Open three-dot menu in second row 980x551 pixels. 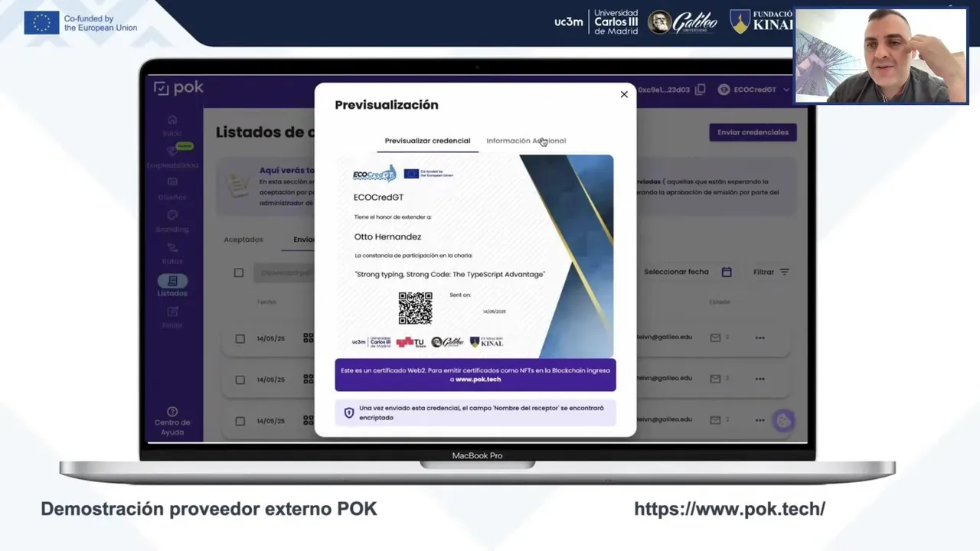pos(759,378)
